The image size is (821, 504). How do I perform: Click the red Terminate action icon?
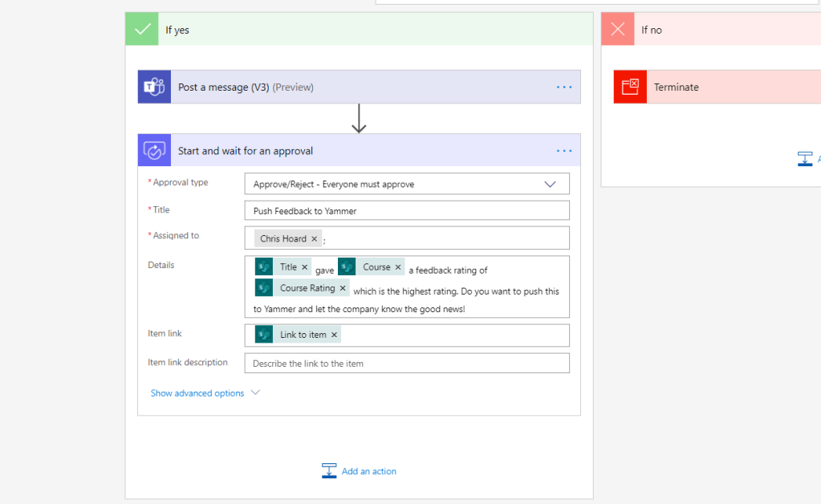tap(631, 87)
